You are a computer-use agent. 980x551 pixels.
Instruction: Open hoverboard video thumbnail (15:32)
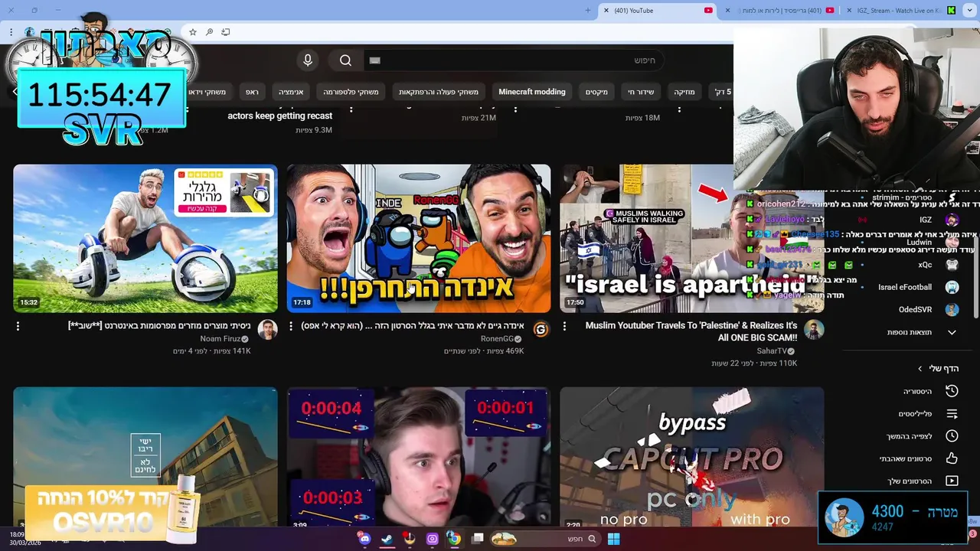pos(145,238)
